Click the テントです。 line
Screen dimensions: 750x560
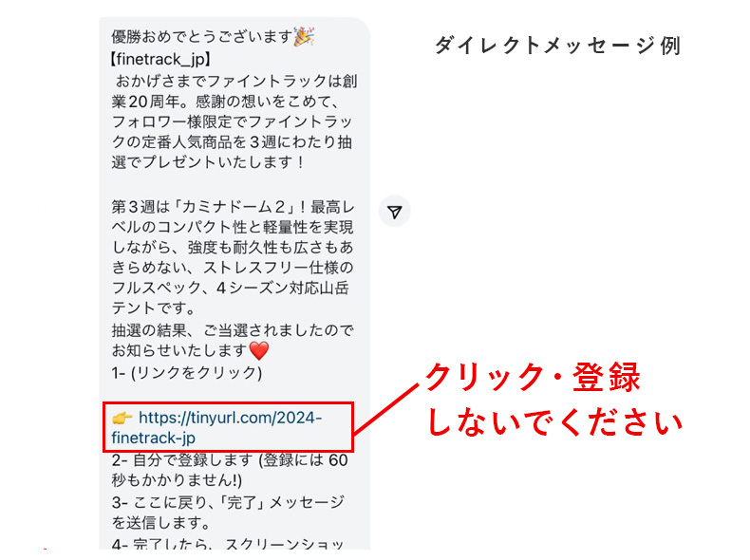(x=153, y=308)
